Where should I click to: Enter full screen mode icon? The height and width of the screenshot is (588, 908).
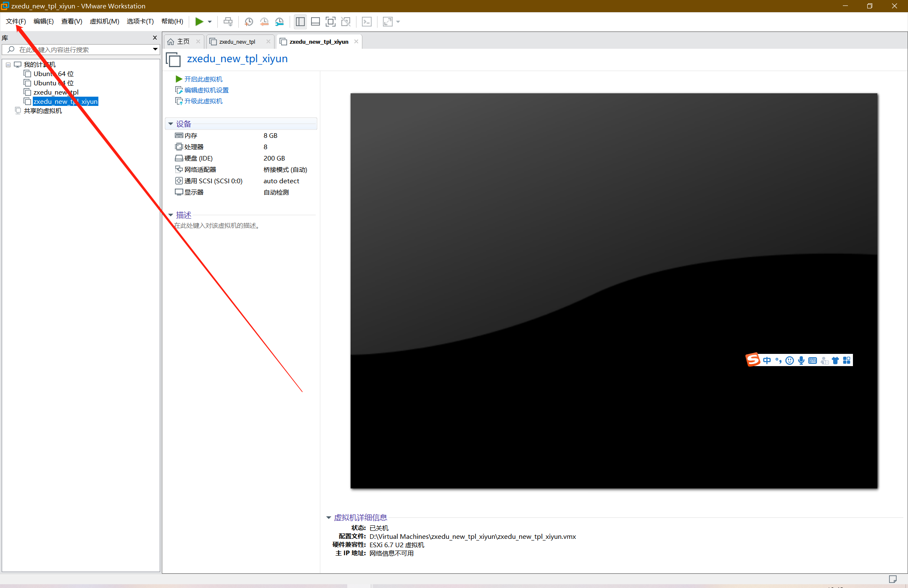330,22
